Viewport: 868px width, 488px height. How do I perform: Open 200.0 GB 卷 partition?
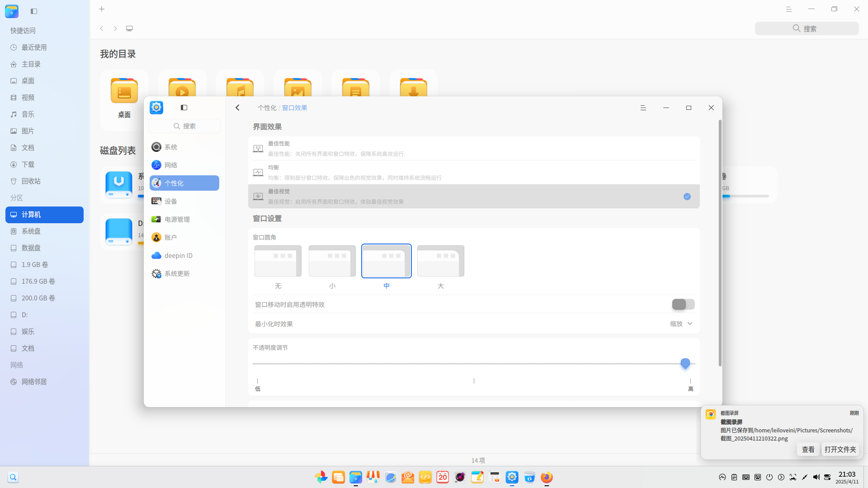(44, 298)
